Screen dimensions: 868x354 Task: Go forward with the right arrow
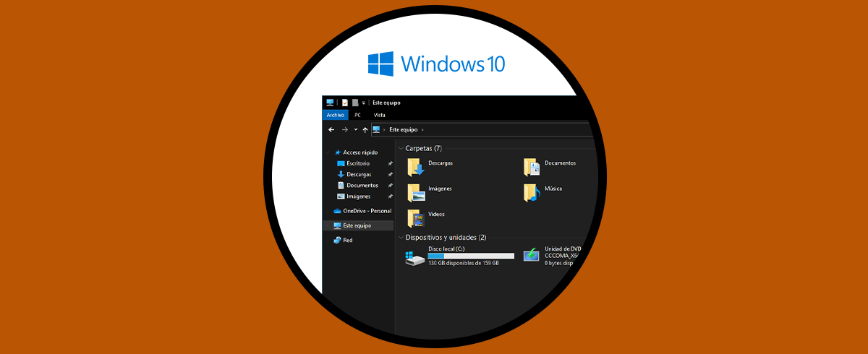pyautogui.click(x=345, y=130)
